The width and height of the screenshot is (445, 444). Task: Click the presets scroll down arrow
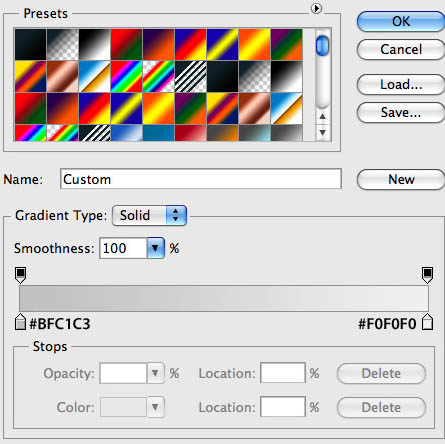tap(322, 133)
